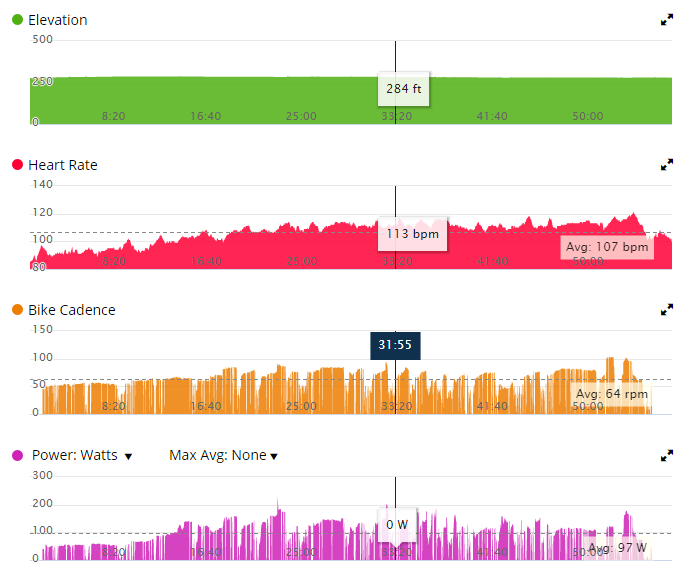Screen dimensions: 683x569
Task: Click the magenta Power legend dot
Action: coord(17,455)
